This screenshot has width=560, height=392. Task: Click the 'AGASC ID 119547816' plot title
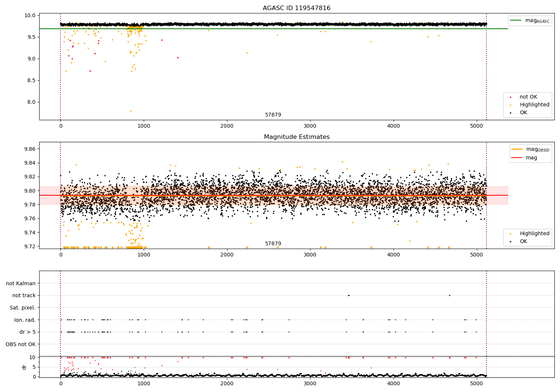[296, 8]
